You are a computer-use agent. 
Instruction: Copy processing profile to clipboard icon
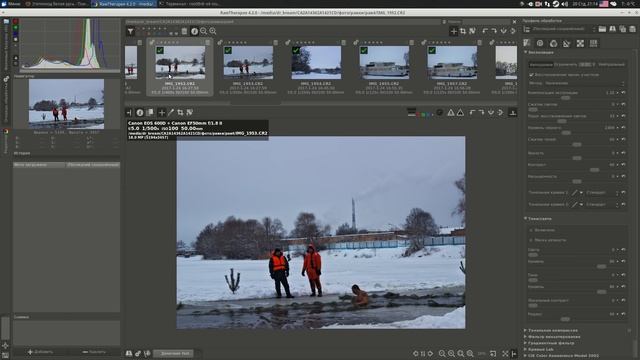tap(623, 29)
